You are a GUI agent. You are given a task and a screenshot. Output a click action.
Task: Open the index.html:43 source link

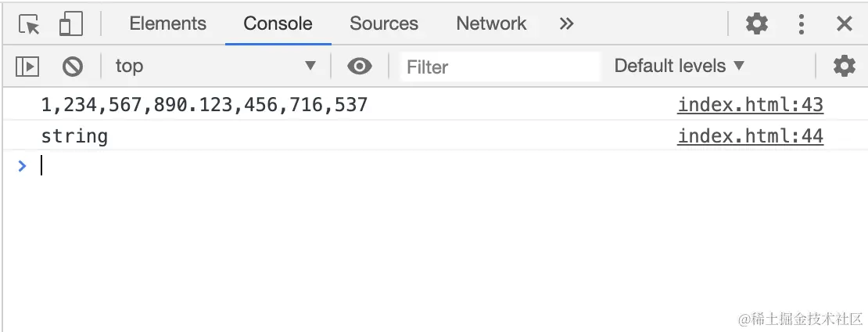750,105
